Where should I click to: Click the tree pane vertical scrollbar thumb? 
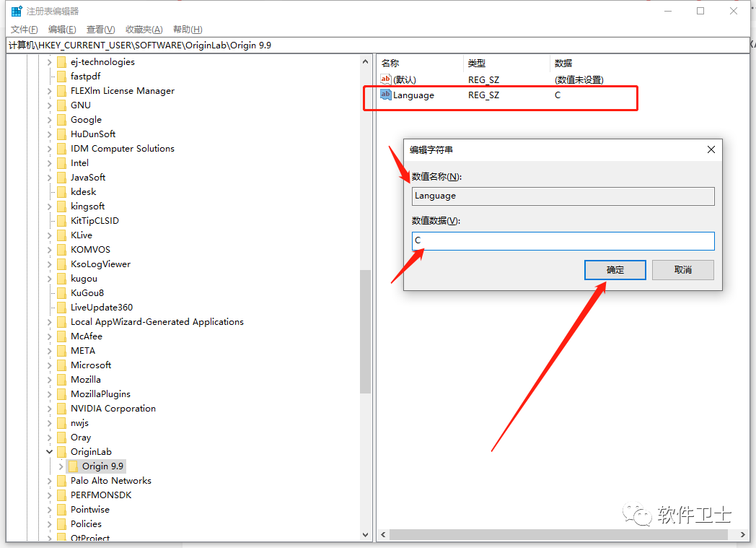366,332
